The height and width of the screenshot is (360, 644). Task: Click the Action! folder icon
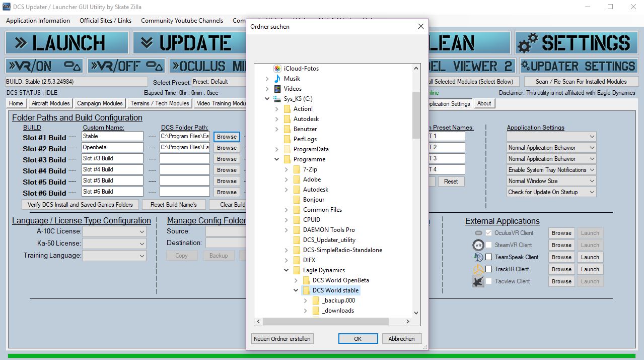(x=287, y=109)
